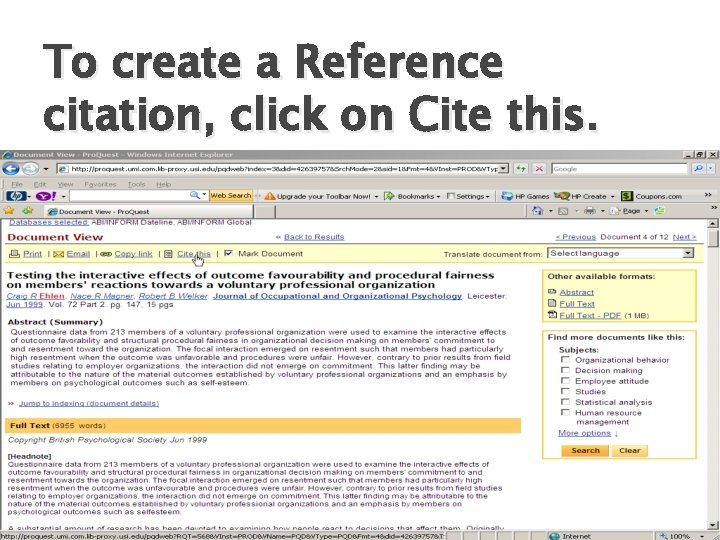Open HP Create from toolbar
Screen dimensions: 720x540
click(x=580, y=196)
